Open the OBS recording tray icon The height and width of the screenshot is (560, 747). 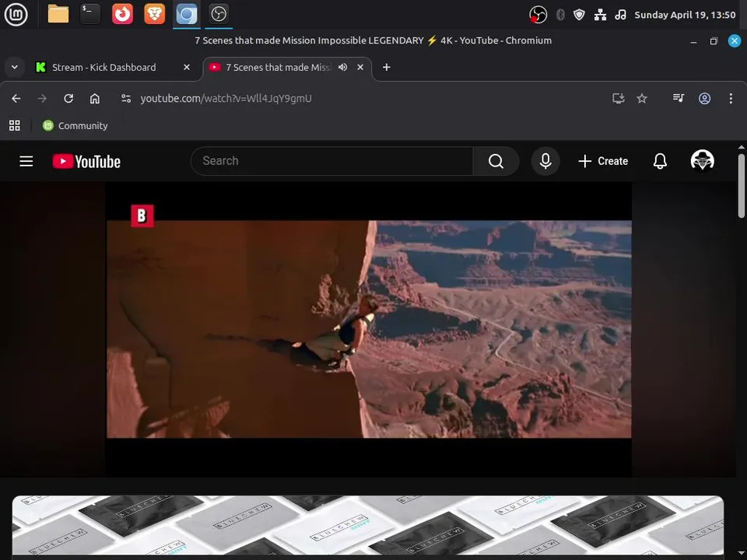538,15
